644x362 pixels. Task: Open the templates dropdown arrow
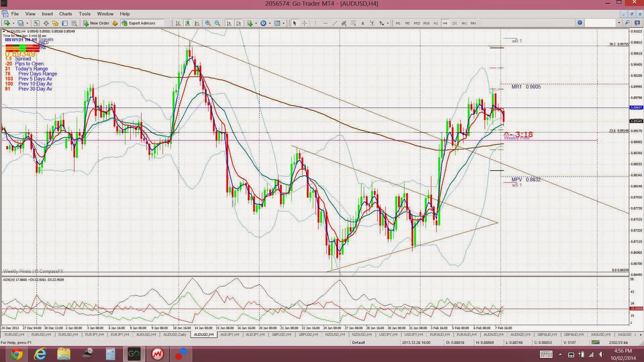[x=283, y=23]
